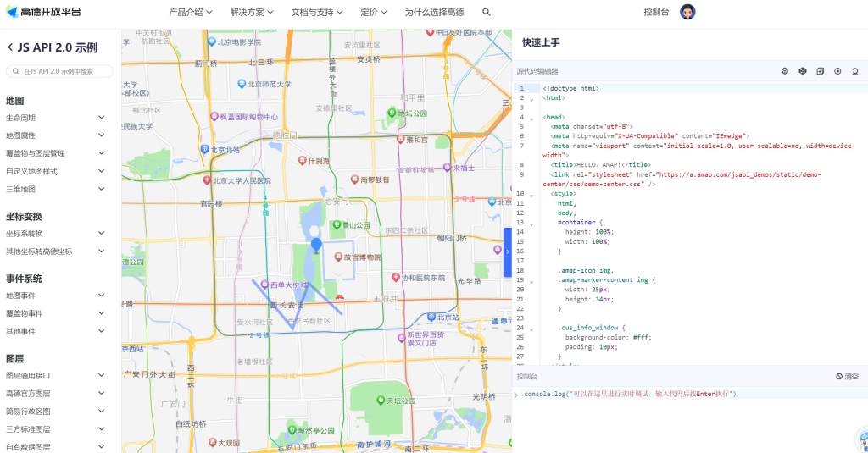This screenshot has width=868, height=453.
Task: Click the first cube icon in editor toolbar
Action: [x=784, y=71]
